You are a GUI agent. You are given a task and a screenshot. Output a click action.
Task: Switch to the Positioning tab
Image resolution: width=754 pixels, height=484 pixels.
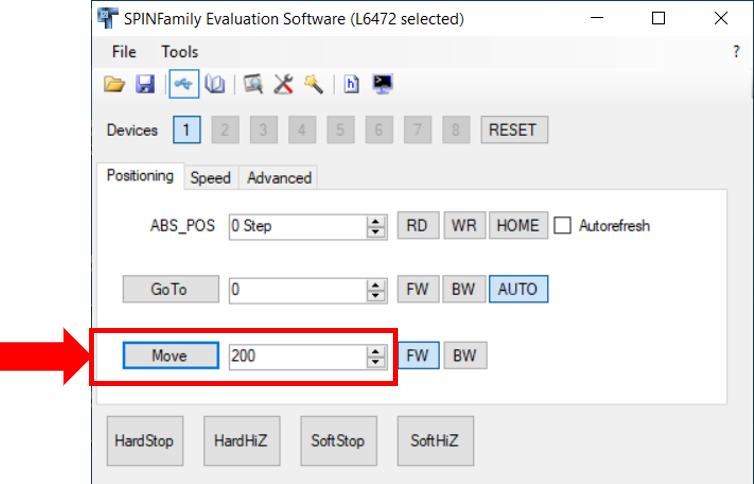pos(140,176)
